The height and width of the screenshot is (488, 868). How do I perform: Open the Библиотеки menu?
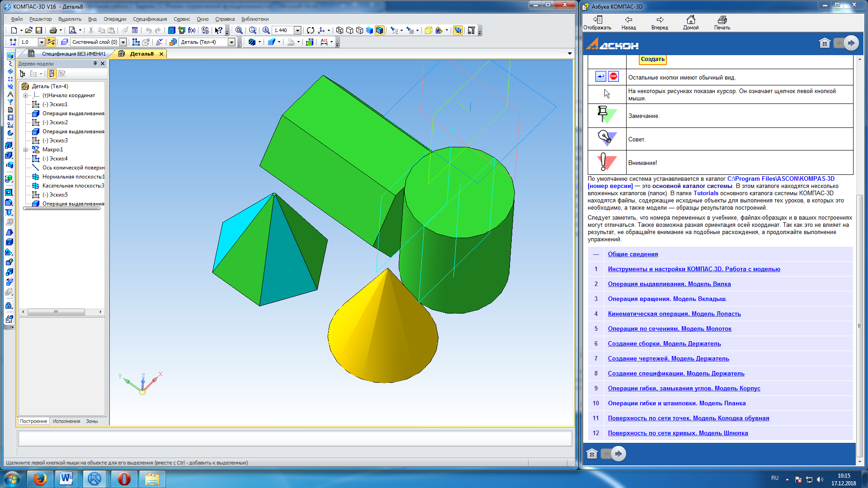pos(255,19)
